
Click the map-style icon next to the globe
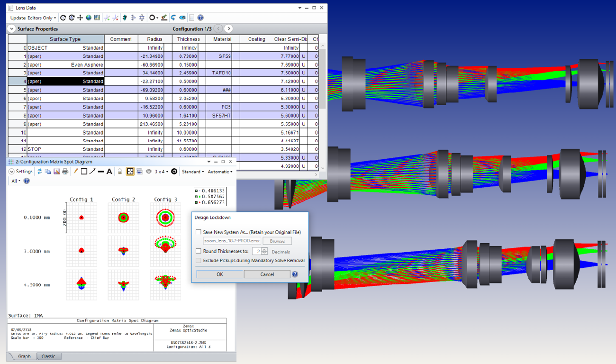[x=97, y=18]
